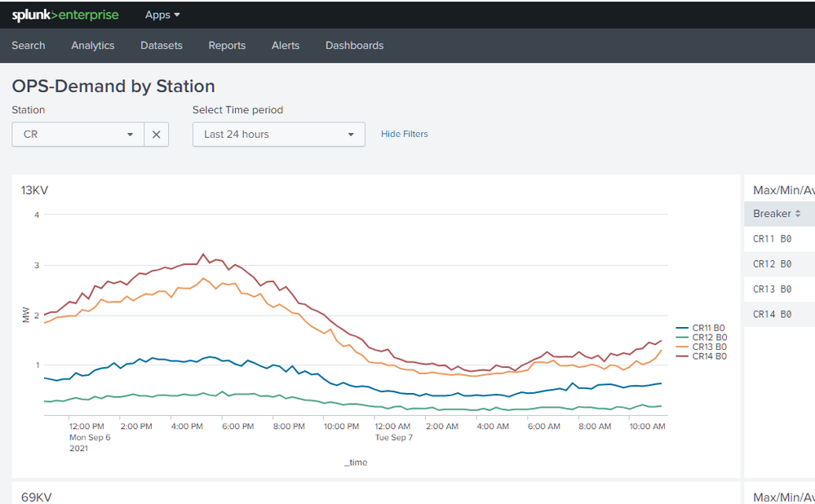Switch to the Alerts page
Screen dimensions: 815x504
tap(286, 46)
